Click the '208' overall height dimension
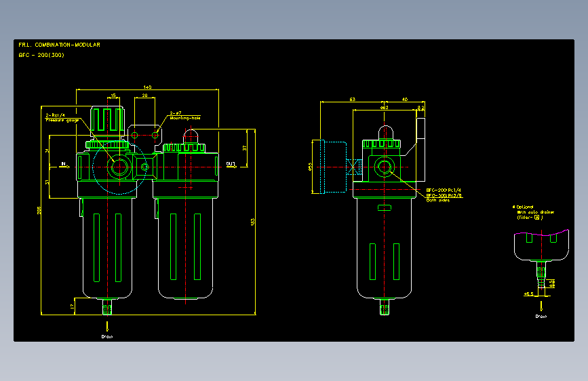 39,210
